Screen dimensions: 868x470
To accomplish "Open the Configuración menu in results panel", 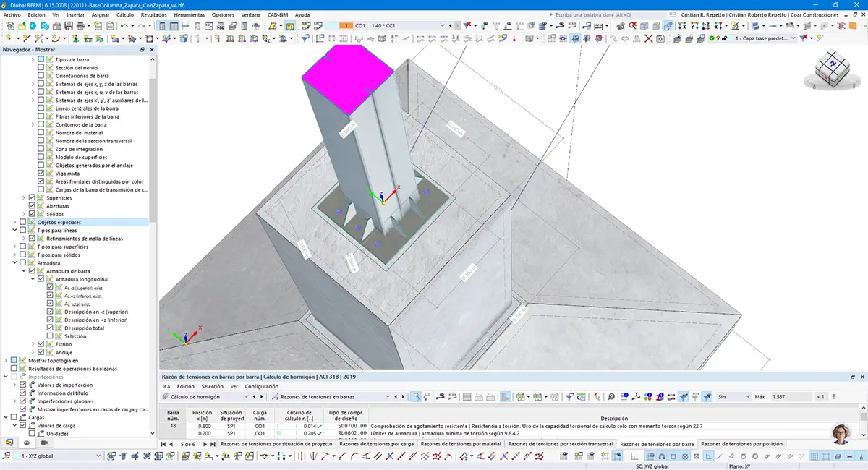I will (x=261, y=386).
